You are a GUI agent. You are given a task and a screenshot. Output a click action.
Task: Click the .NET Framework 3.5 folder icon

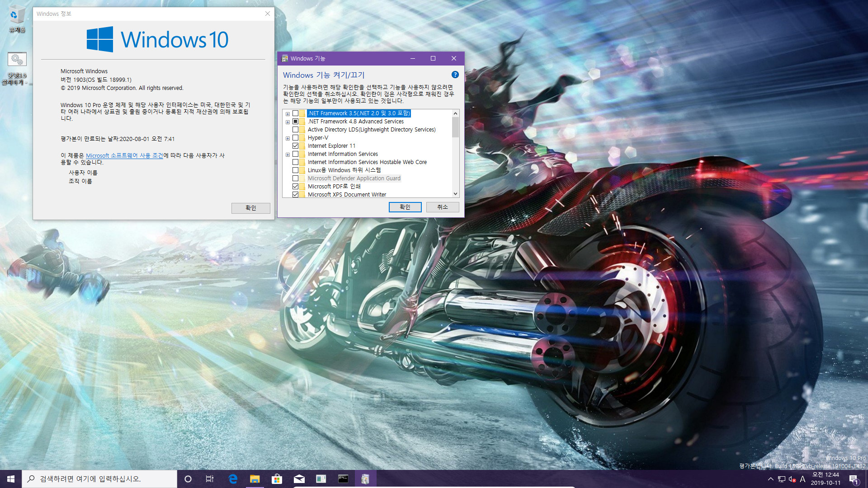(302, 113)
